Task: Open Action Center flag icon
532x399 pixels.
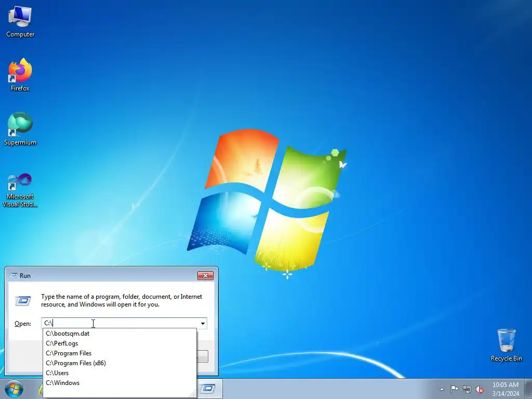Action: click(x=454, y=389)
